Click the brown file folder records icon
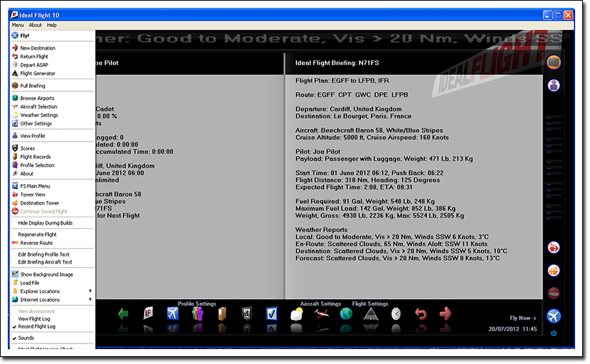This screenshot has height=364, width=590. click(x=222, y=314)
